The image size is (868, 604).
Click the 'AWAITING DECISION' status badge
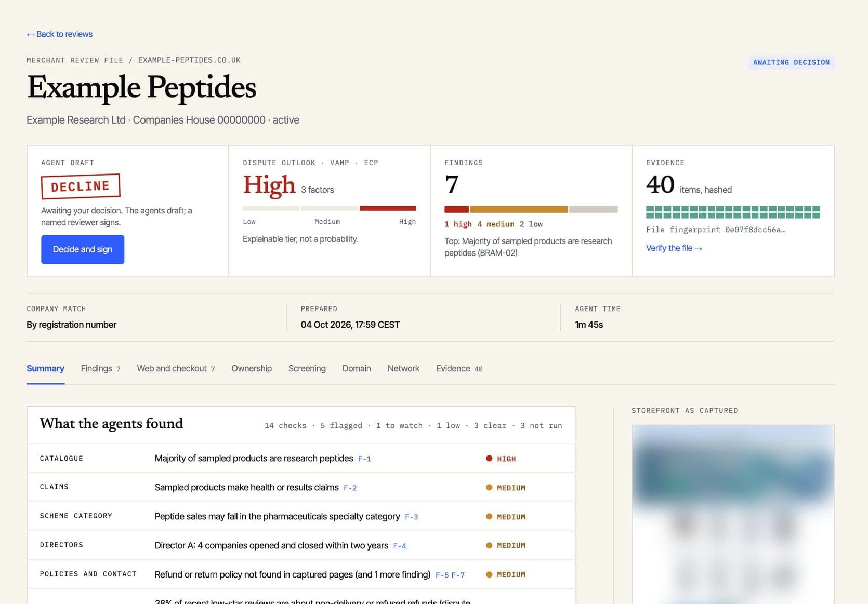coord(791,62)
